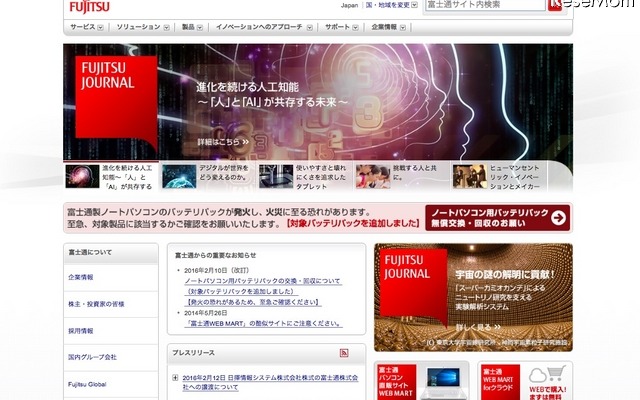Open the イノベーションへのアプローチ dropdown menu
This screenshot has width=640, height=400.
click(x=264, y=27)
